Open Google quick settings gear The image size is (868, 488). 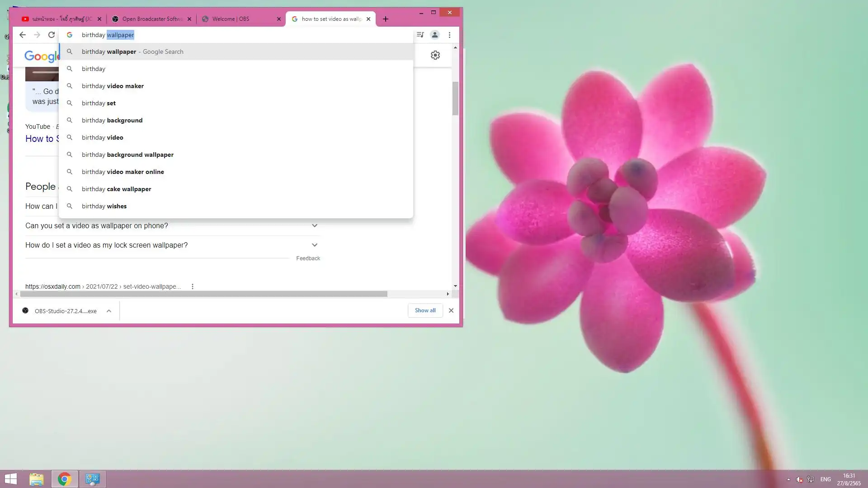coord(435,55)
